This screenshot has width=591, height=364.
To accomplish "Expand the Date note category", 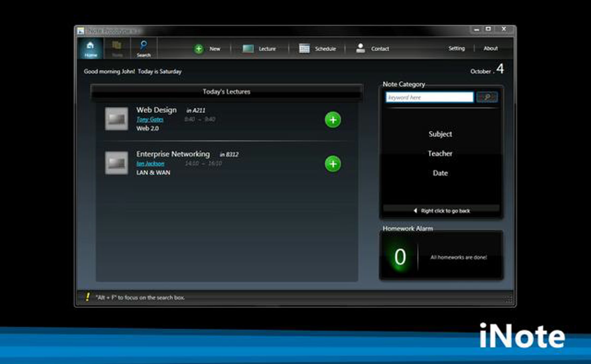I will click(440, 173).
